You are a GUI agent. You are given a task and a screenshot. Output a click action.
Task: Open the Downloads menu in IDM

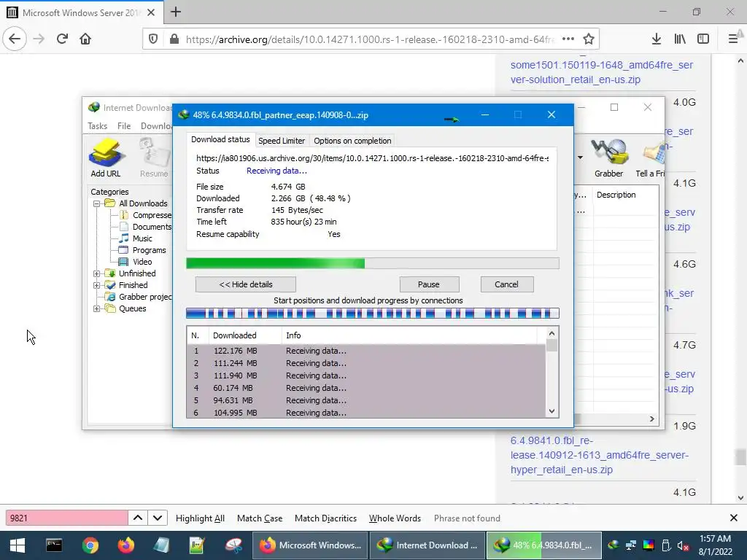tap(156, 125)
